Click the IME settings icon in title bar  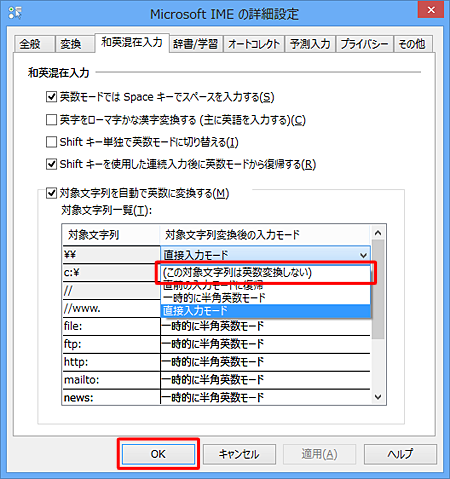click(x=15, y=13)
